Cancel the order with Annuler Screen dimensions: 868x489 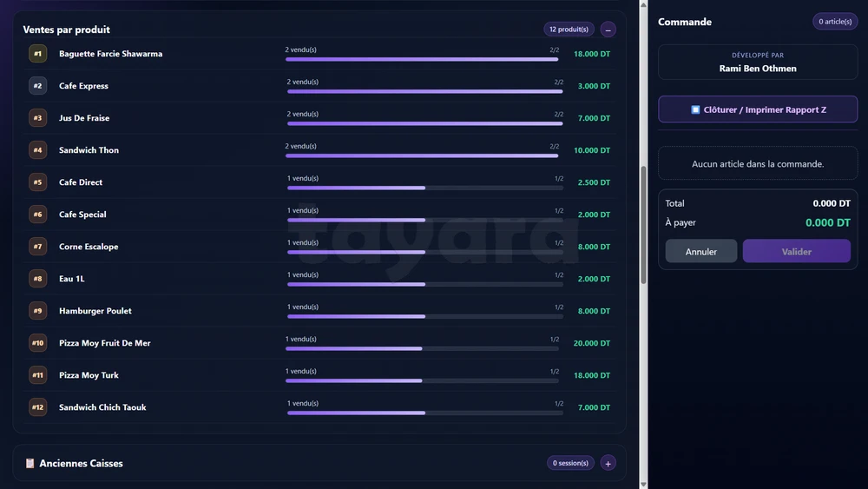point(700,251)
